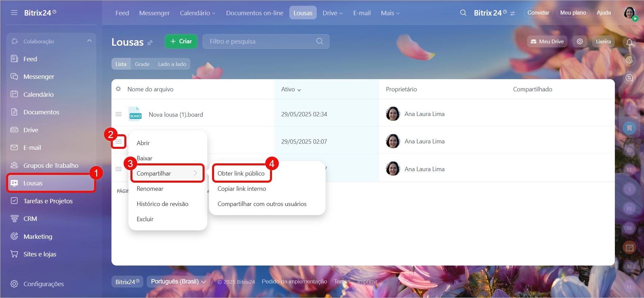Open the Português (Brasil) language dropdown
The image size is (644, 298).
pos(178,281)
